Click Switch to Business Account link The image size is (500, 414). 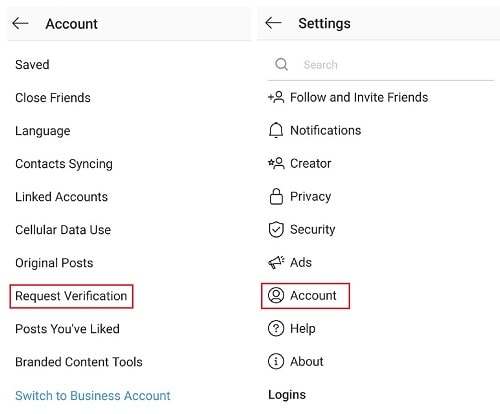(x=93, y=396)
